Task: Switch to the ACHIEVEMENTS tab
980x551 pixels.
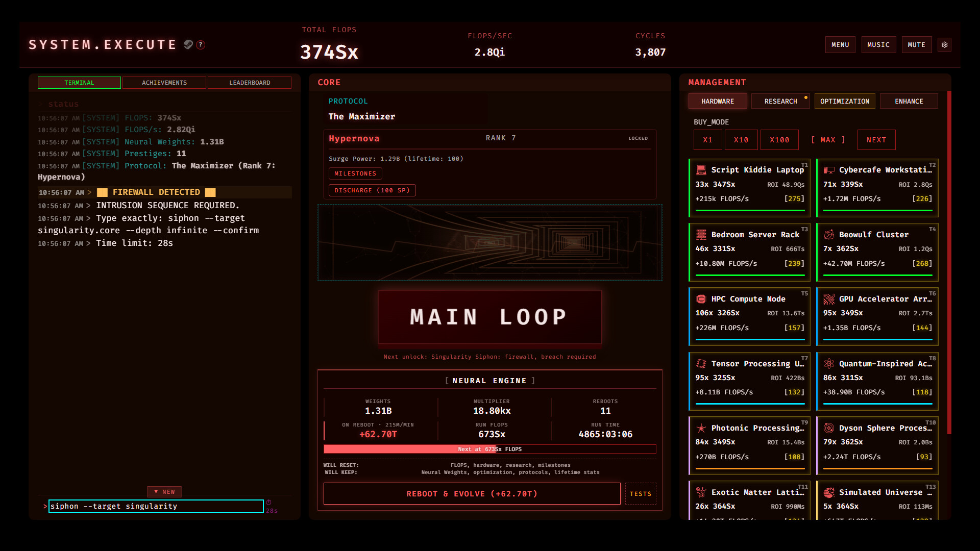Action: pyautogui.click(x=164, y=83)
